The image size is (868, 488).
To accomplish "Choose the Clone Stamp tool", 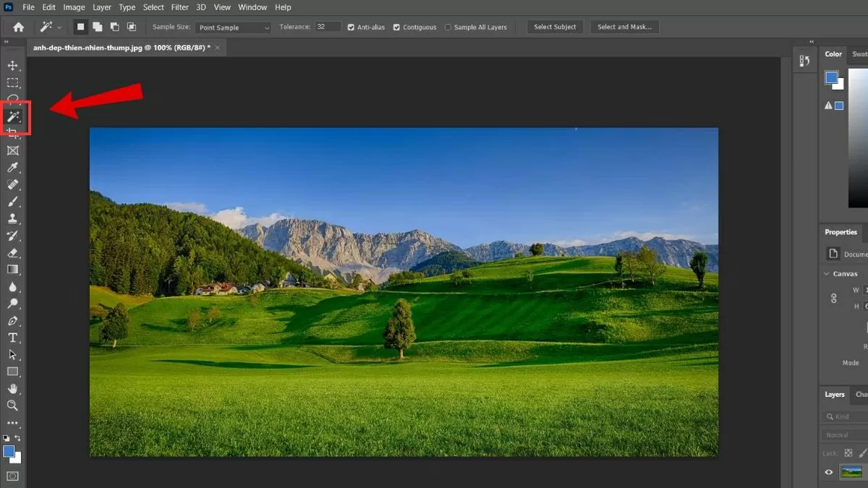I will click(13, 219).
